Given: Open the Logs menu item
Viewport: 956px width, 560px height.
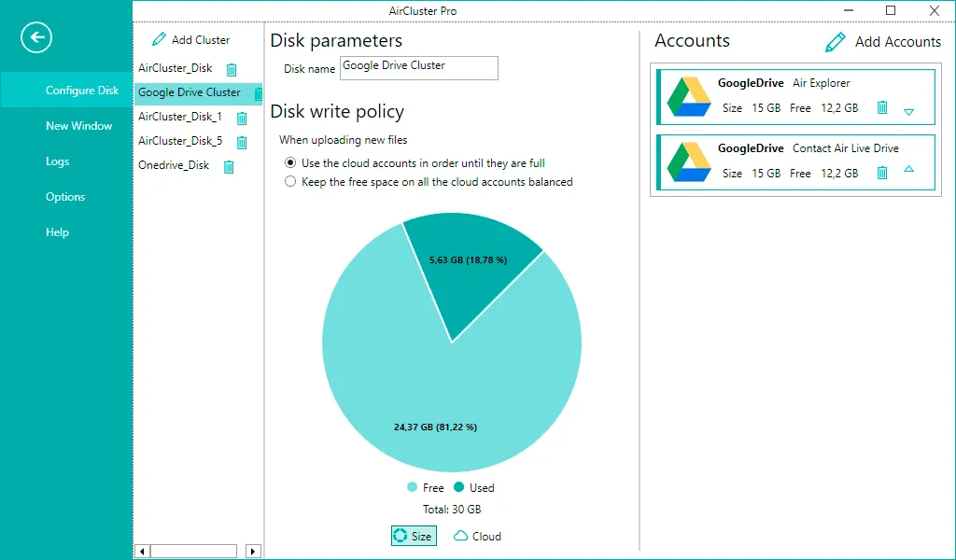Looking at the screenshot, I should pos(57,161).
